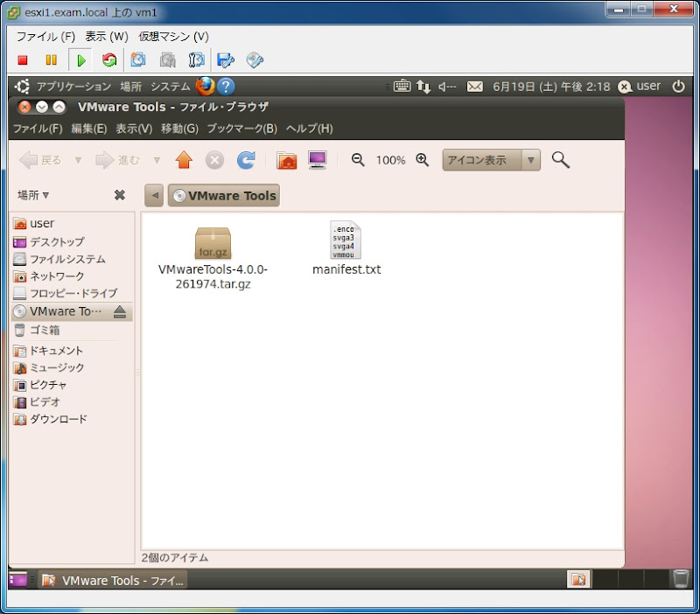Click the take snapshot icon
Screen dimensions: 700x614
pyautogui.click(x=138, y=59)
